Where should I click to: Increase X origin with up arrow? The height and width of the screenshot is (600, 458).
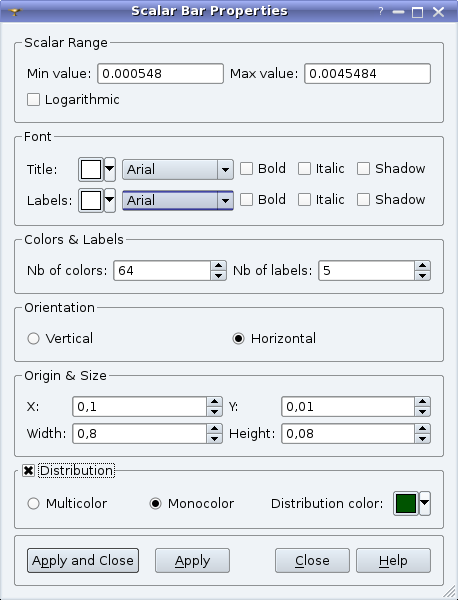(x=214, y=402)
